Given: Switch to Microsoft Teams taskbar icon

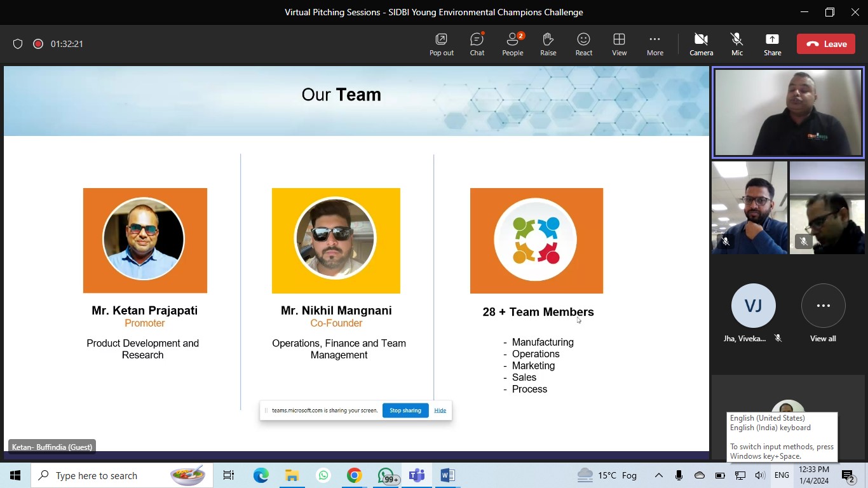Looking at the screenshot, I should (417, 475).
